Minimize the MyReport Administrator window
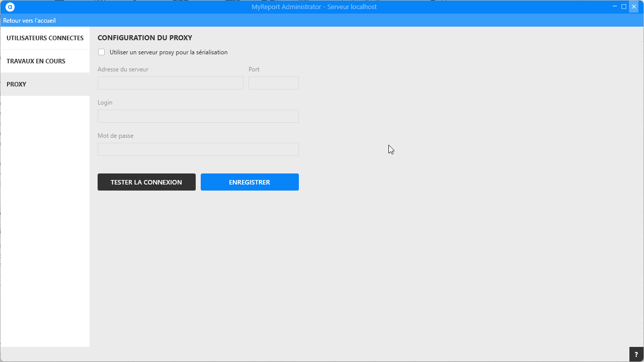 (x=615, y=7)
